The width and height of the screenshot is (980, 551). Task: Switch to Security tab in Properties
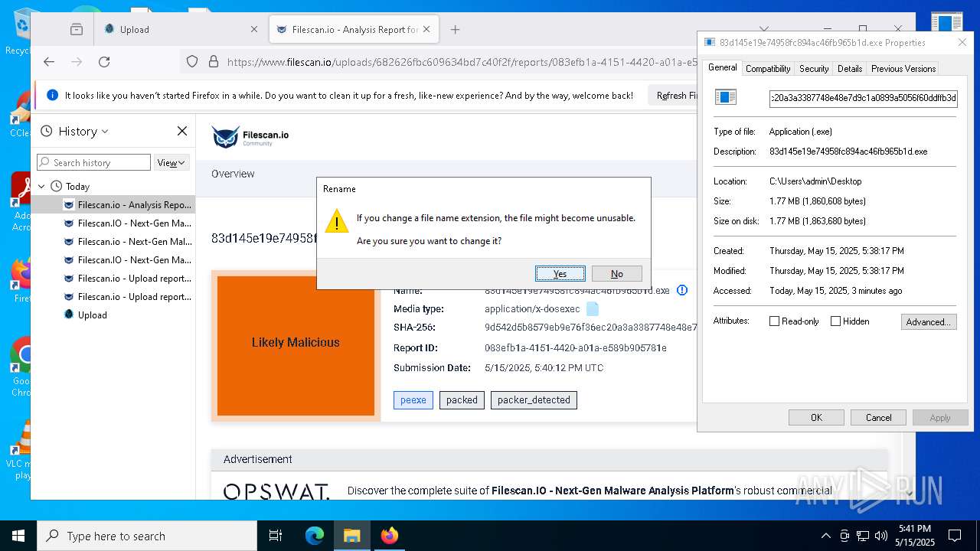point(814,69)
